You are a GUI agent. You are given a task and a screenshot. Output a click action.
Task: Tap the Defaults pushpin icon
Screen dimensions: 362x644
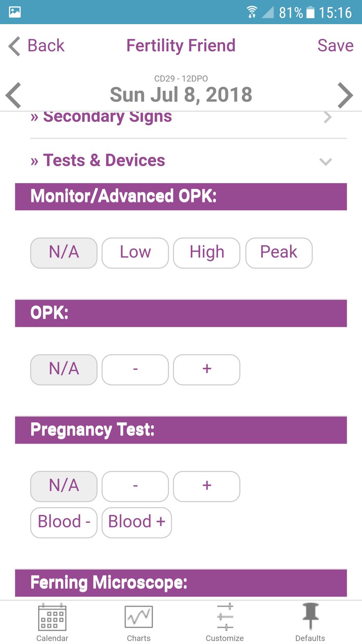[x=310, y=616]
